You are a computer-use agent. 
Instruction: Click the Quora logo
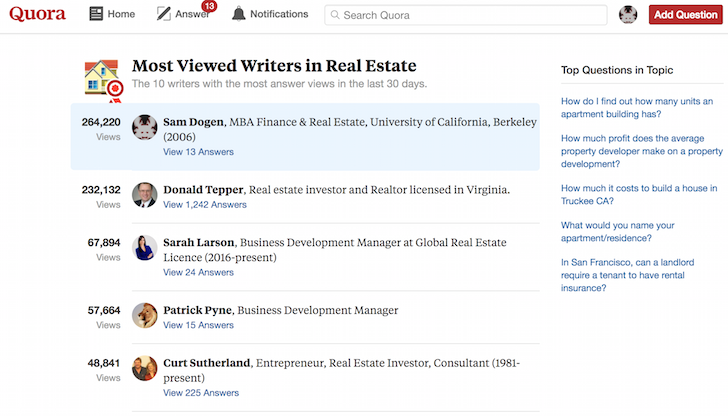(38, 14)
